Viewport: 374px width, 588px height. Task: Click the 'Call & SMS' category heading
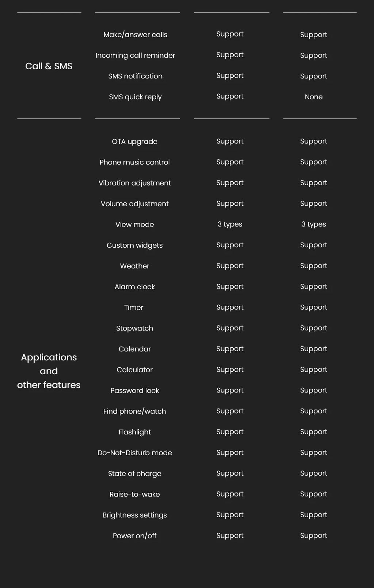49,66
